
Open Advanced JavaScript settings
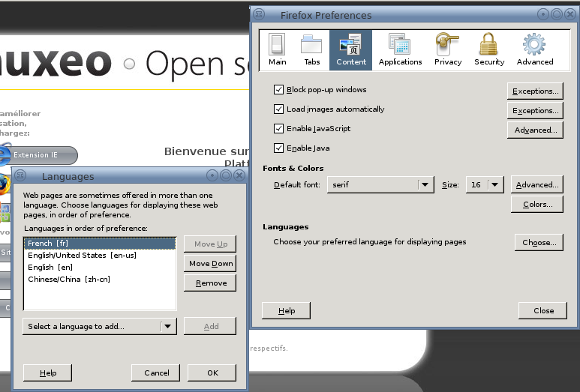tap(535, 130)
